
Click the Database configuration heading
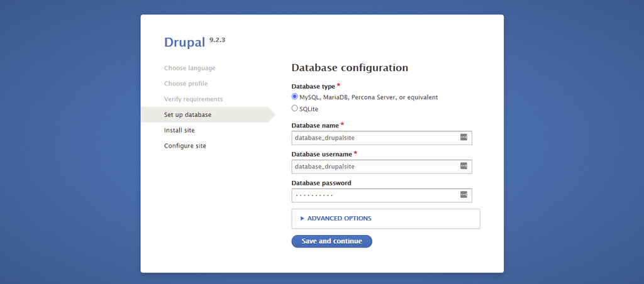click(350, 68)
